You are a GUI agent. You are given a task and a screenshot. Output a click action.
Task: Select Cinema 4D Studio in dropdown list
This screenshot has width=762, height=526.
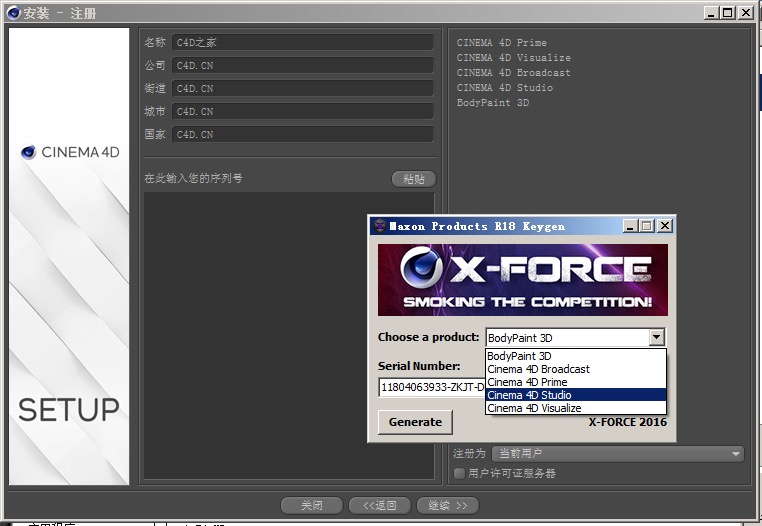pyautogui.click(x=576, y=395)
